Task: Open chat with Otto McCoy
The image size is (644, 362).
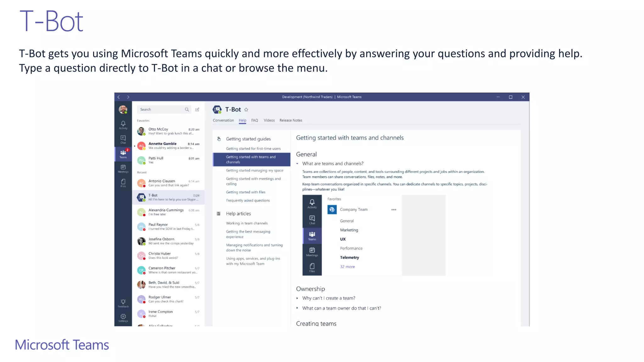Action: (168, 131)
